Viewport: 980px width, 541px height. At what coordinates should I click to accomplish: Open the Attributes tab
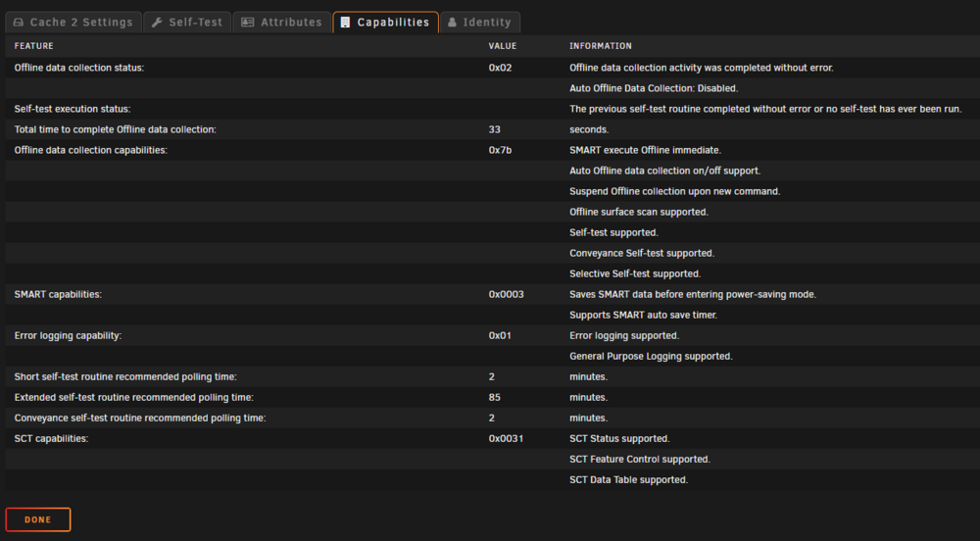[282, 22]
